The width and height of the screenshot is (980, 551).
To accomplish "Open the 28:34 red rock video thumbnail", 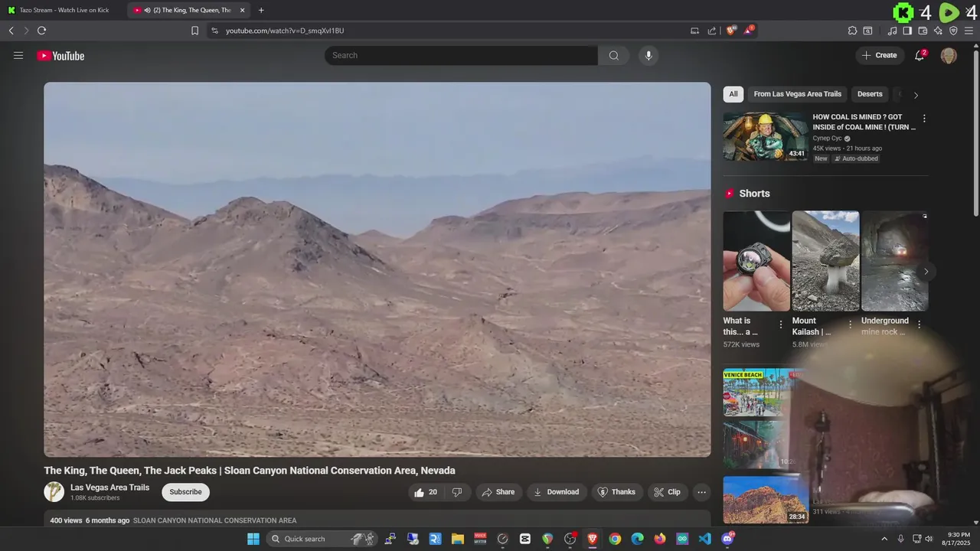I will pyautogui.click(x=766, y=500).
